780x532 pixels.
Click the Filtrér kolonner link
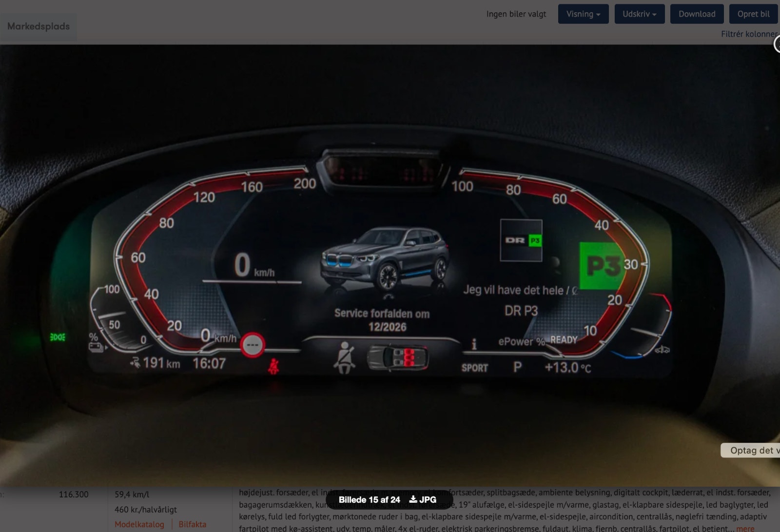pyautogui.click(x=749, y=34)
